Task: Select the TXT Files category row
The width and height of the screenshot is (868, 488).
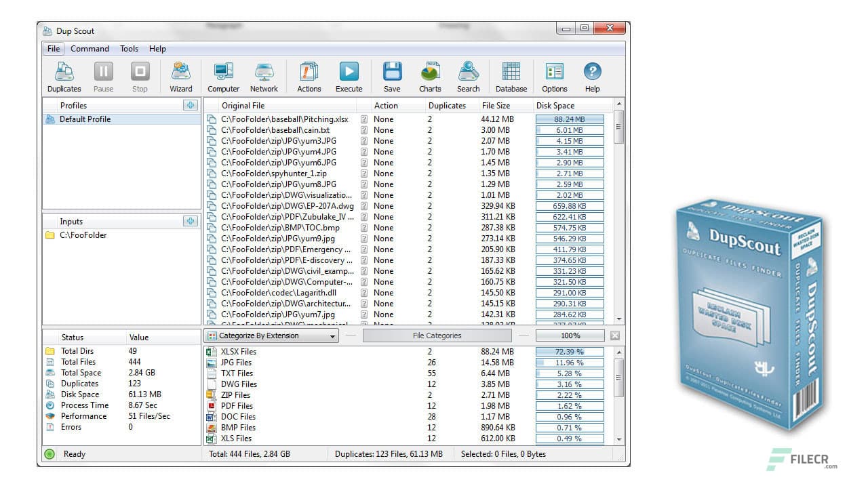Action: (x=408, y=373)
